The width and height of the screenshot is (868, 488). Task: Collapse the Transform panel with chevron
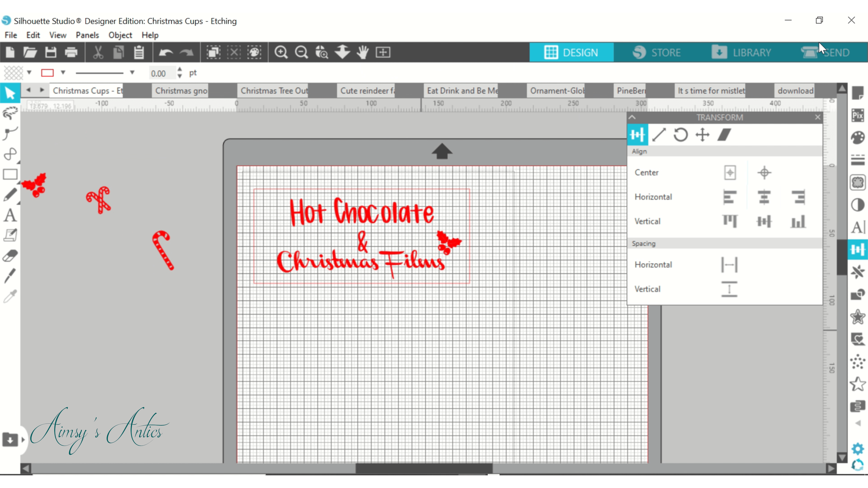click(632, 117)
